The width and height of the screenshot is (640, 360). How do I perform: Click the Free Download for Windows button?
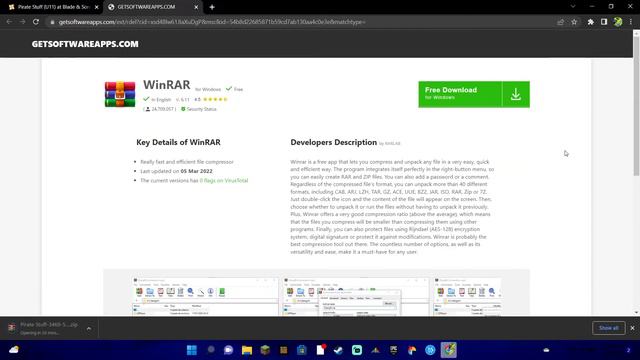[x=474, y=94]
